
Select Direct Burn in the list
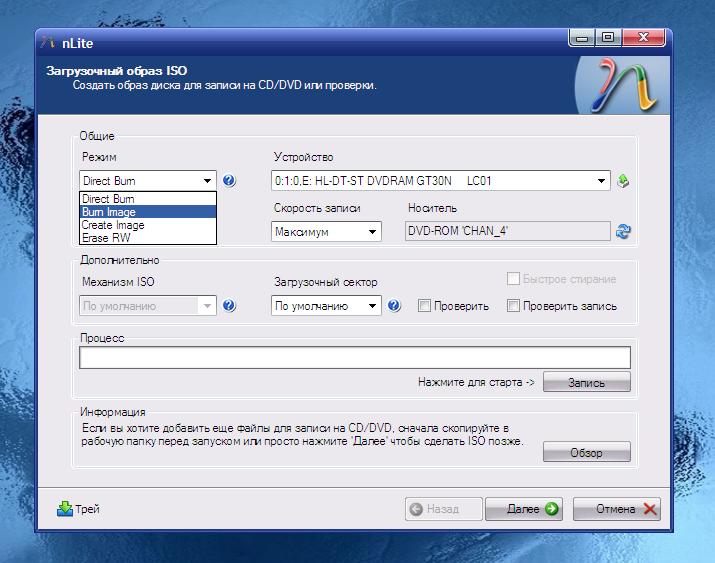(x=148, y=199)
